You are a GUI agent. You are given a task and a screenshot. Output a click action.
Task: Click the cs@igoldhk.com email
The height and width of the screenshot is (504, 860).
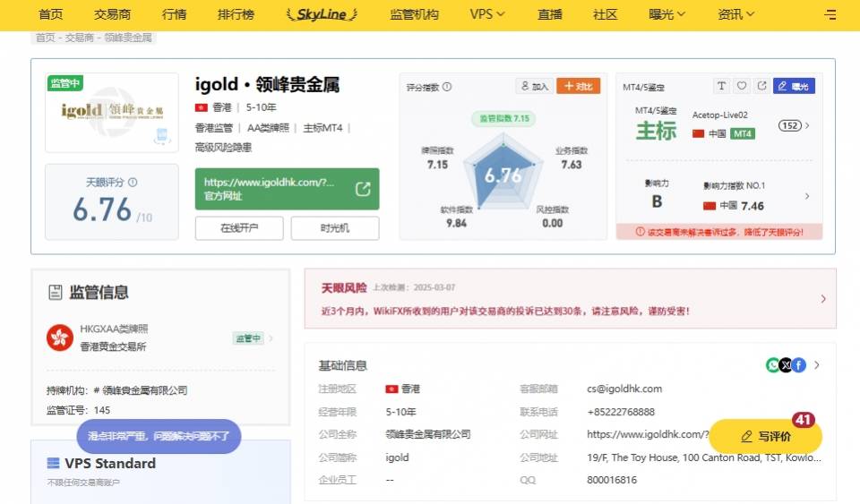tap(624, 389)
